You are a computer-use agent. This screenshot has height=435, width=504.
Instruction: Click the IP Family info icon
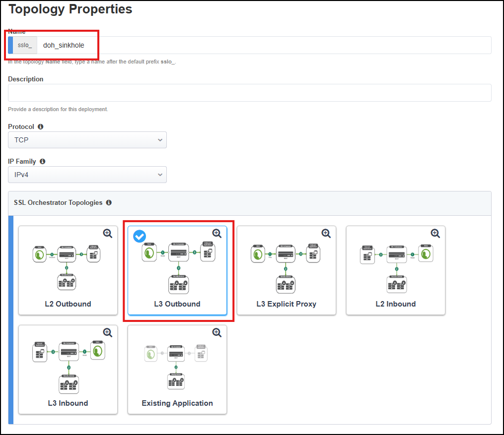click(42, 161)
